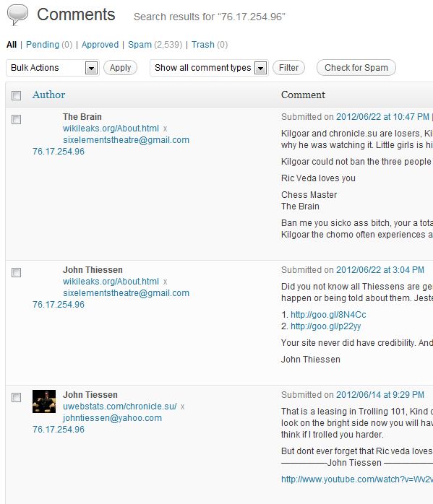Tick the John Tiessen comment checkbox

[x=16, y=398]
